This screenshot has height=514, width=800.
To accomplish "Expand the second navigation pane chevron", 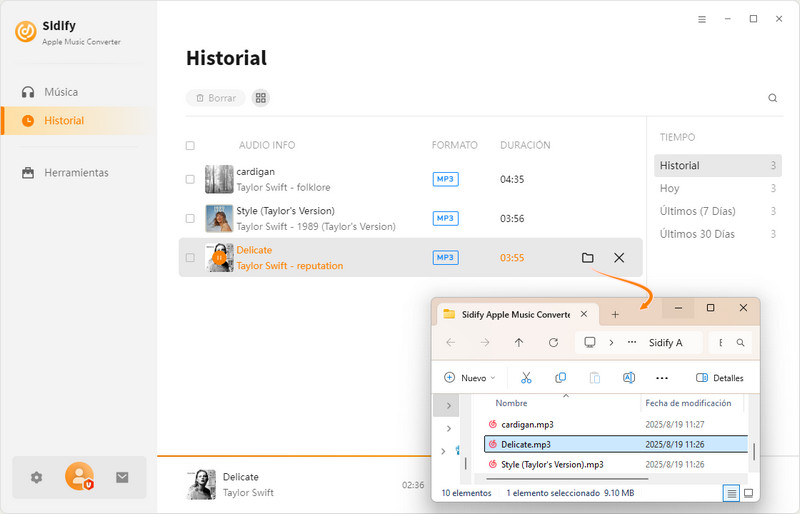I will pyautogui.click(x=448, y=428).
